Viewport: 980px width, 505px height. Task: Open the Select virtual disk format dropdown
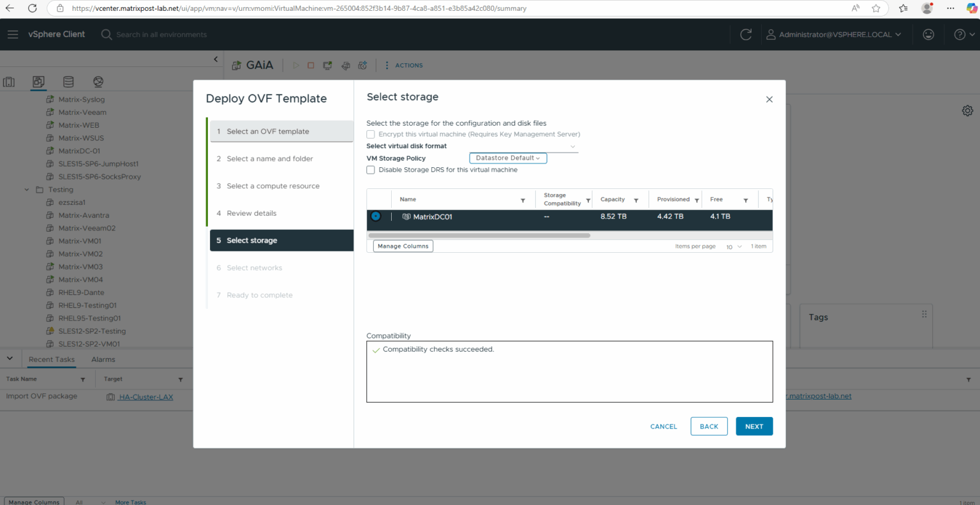572,146
